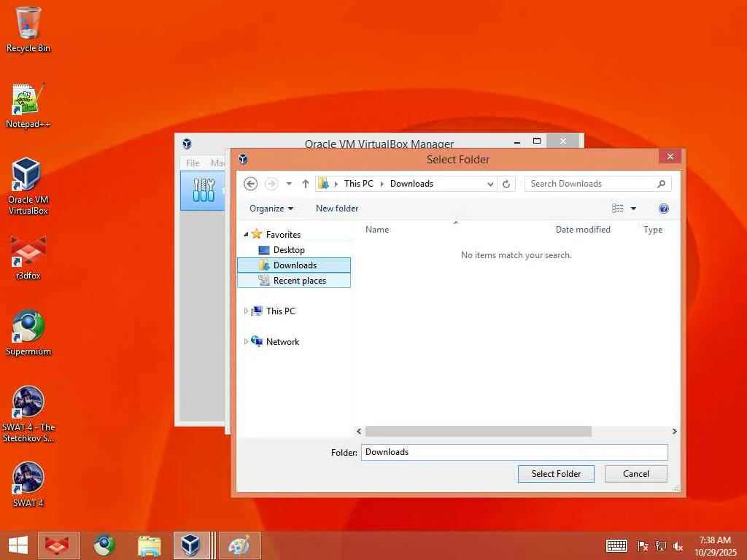Select the Oracle VM VirtualBox desktop shortcut

tap(28, 186)
